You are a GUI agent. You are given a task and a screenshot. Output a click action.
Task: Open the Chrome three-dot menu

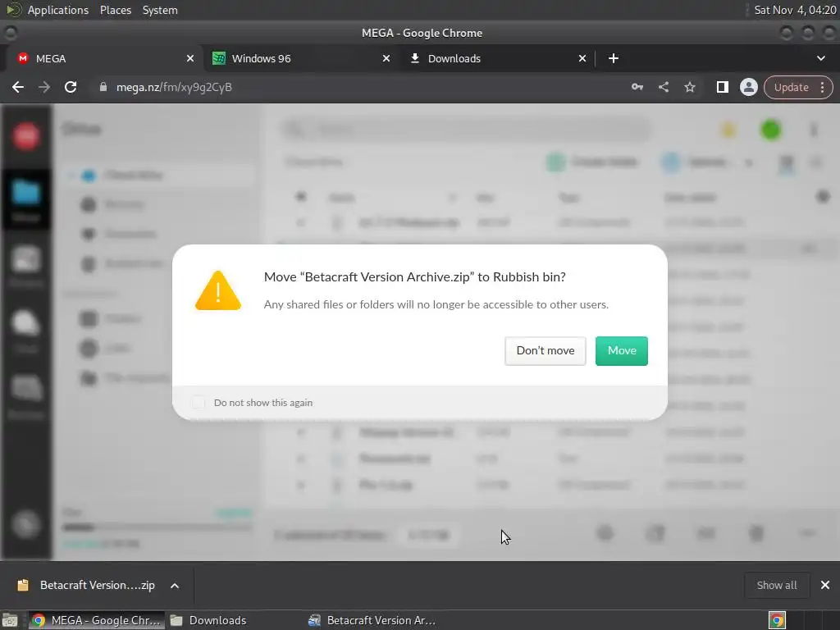click(823, 87)
